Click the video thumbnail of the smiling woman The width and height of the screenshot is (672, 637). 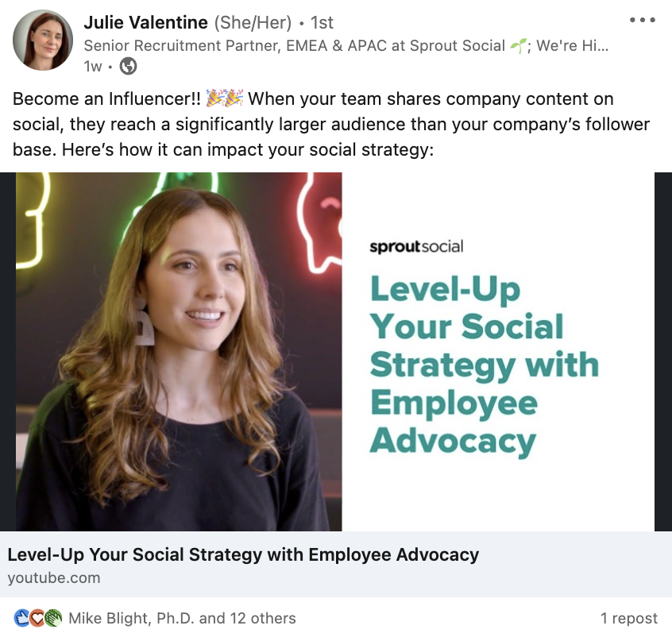179,352
